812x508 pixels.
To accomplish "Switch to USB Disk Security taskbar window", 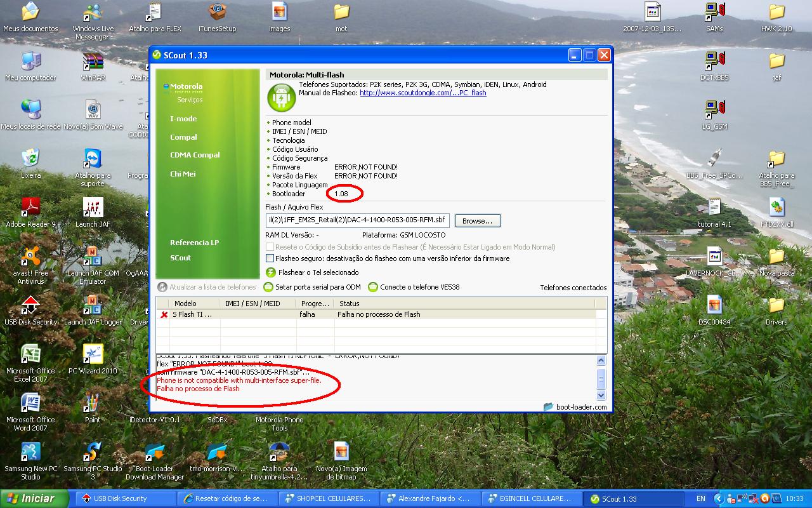I will coord(126,498).
